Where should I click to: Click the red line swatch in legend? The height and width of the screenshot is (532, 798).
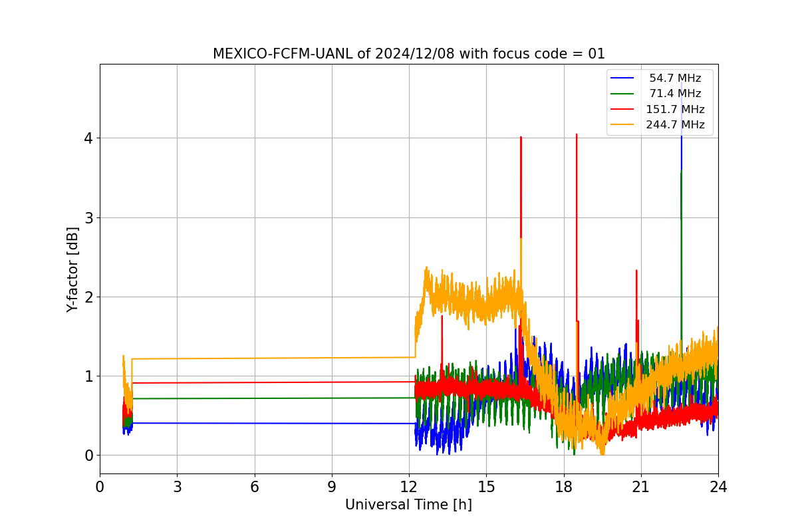(622, 109)
